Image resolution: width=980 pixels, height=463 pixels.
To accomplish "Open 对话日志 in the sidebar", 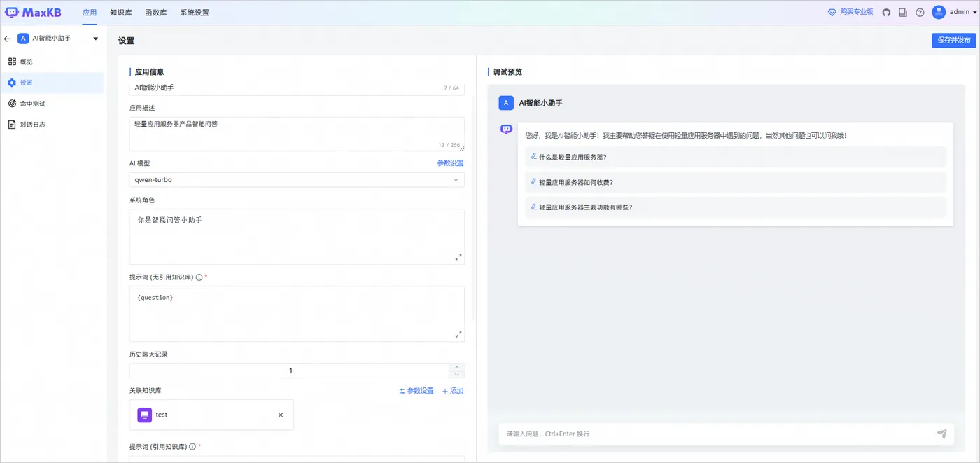I will point(52,125).
